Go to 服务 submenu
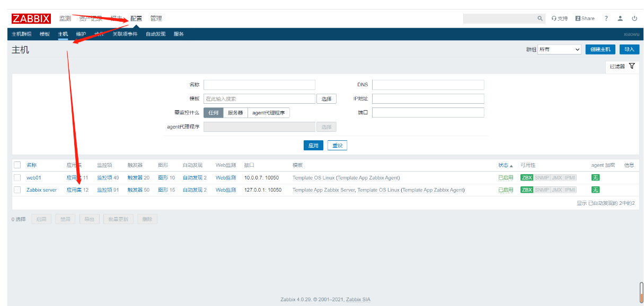This screenshot has height=306, width=644. click(179, 34)
